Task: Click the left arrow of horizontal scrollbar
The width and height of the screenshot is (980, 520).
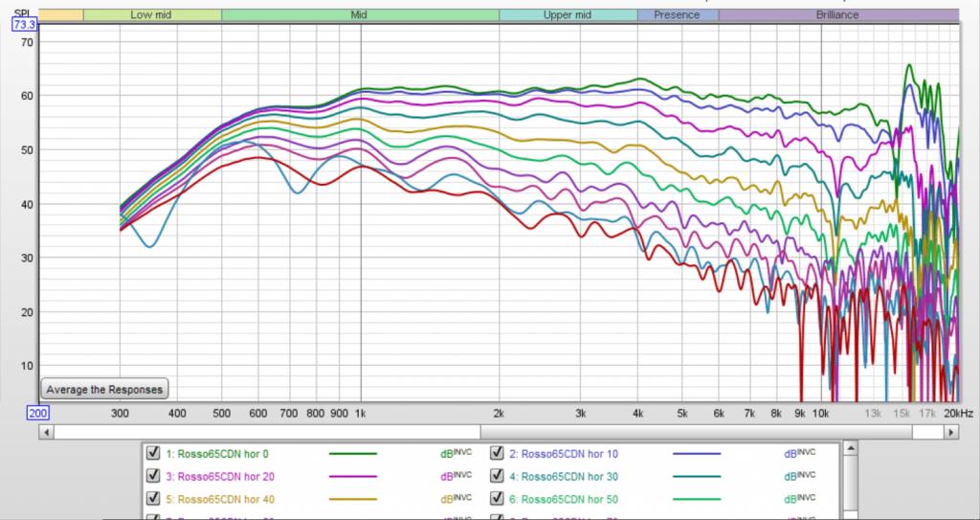Action: [46, 432]
